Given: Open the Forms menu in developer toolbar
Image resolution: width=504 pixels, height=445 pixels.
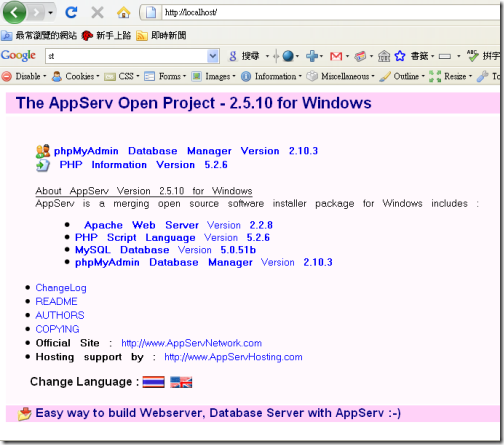Looking at the screenshot, I should coord(165,76).
